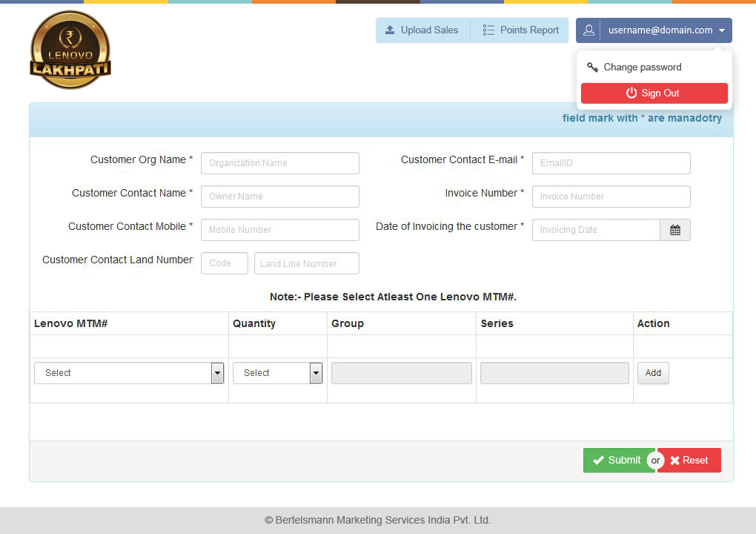Focus the land line Code field
Image resolution: width=756 pixels, height=534 pixels.
pos(224,263)
